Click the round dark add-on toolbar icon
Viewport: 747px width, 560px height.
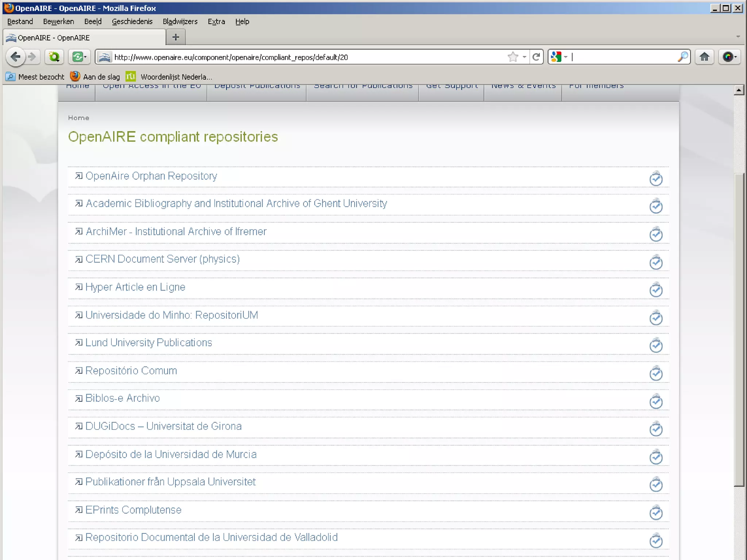pos(729,57)
